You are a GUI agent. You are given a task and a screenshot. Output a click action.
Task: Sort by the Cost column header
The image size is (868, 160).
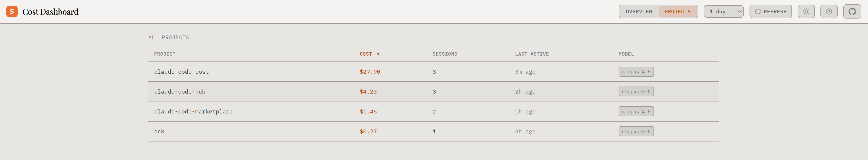pos(366,54)
